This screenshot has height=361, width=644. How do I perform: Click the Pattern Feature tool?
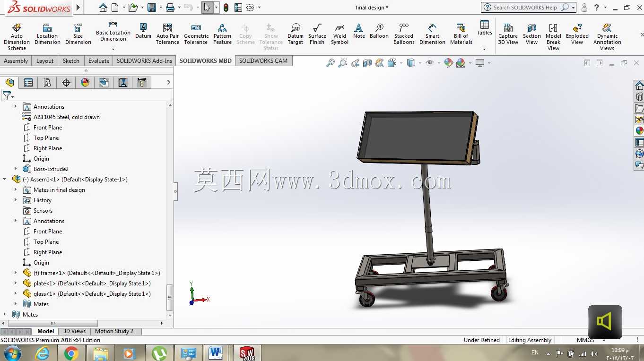pos(222,34)
